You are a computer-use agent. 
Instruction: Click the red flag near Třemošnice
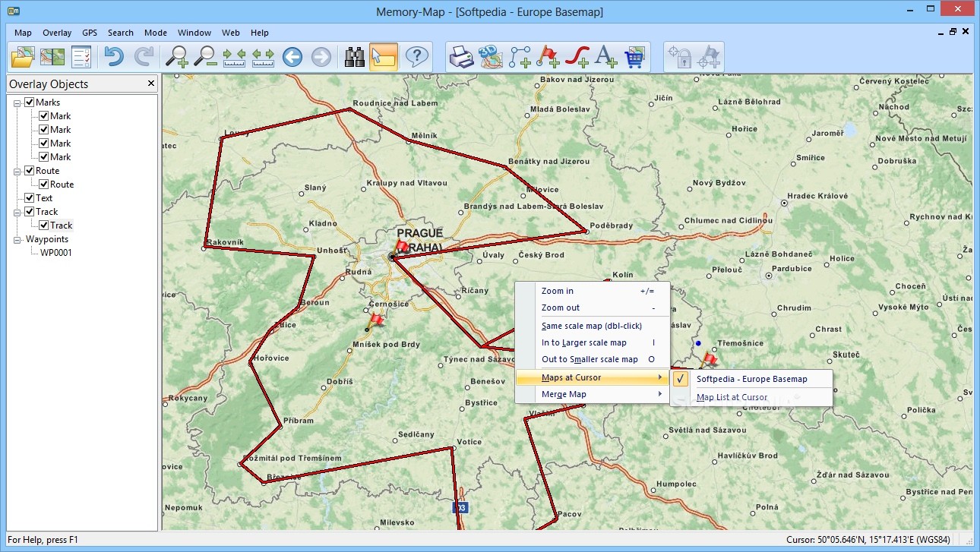[710, 358]
